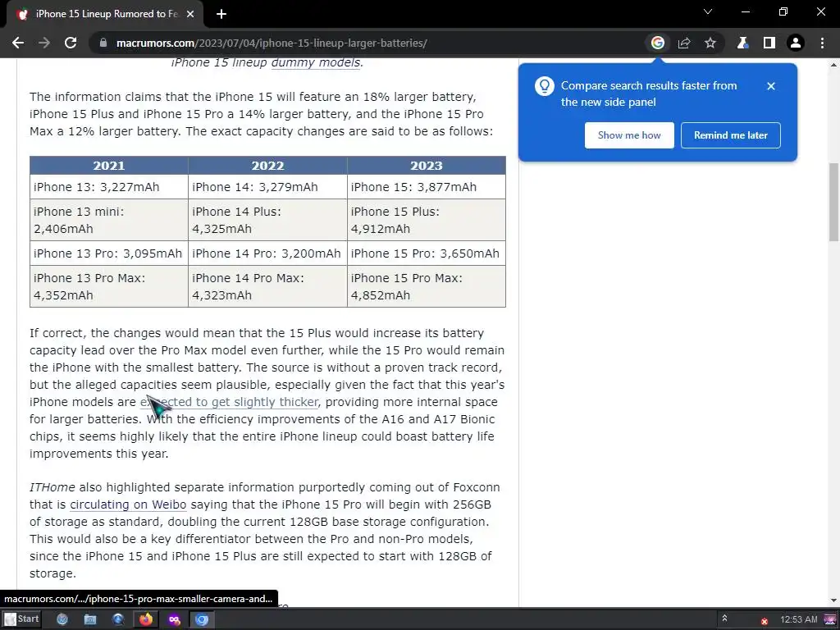840x630 pixels.
Task: Open Chrome's three-dot menu
Action: click(x=822, y=43)
